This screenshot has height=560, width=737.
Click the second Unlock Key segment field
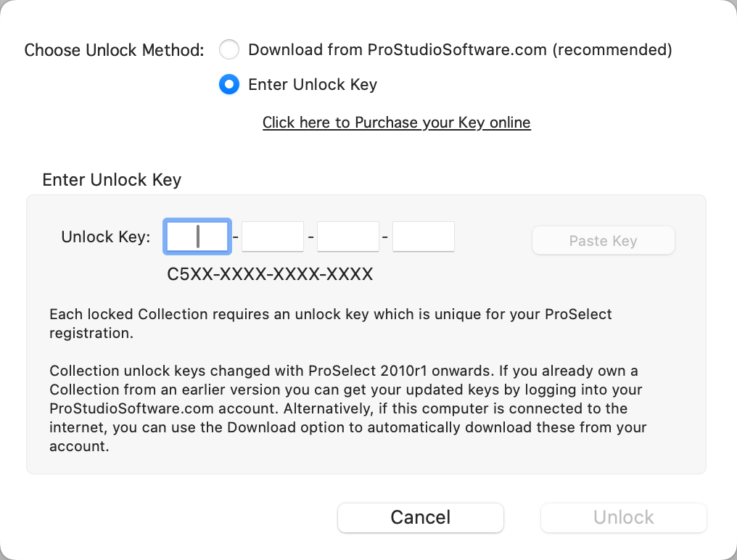point(273,237)
